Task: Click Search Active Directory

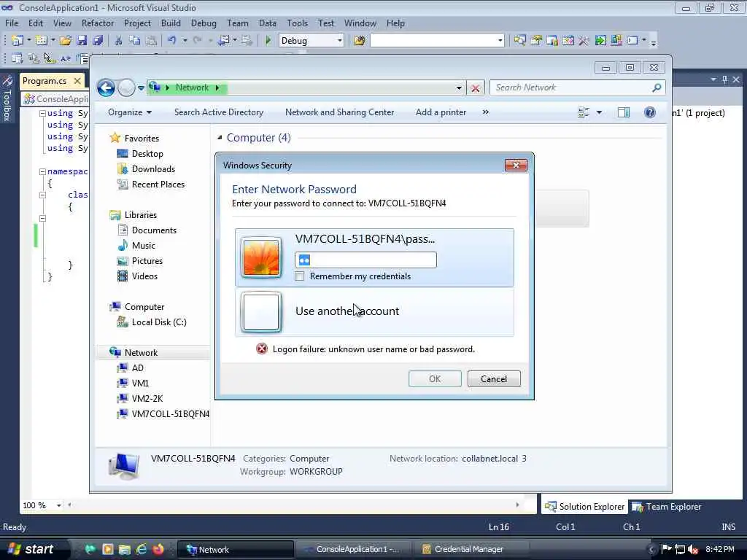Action: pyautogui.click(x=219, y=112)
